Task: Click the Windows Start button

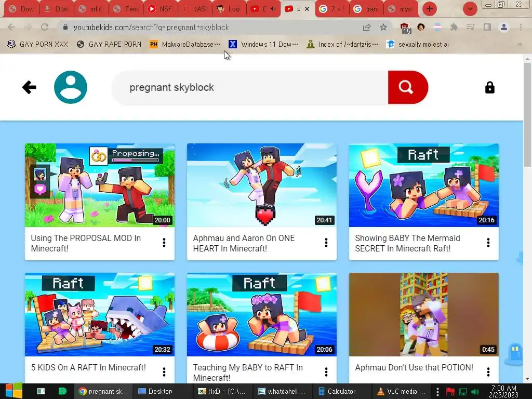Action: pyautogui.click(x=14, y=391)
